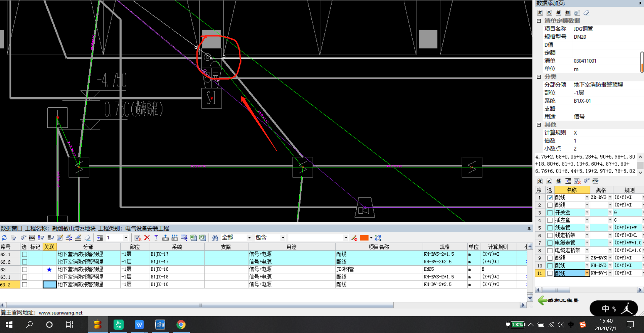Pin the 数据添加页 panel
Viewport: 644px width, 333px height.
(x=640, y=3)
